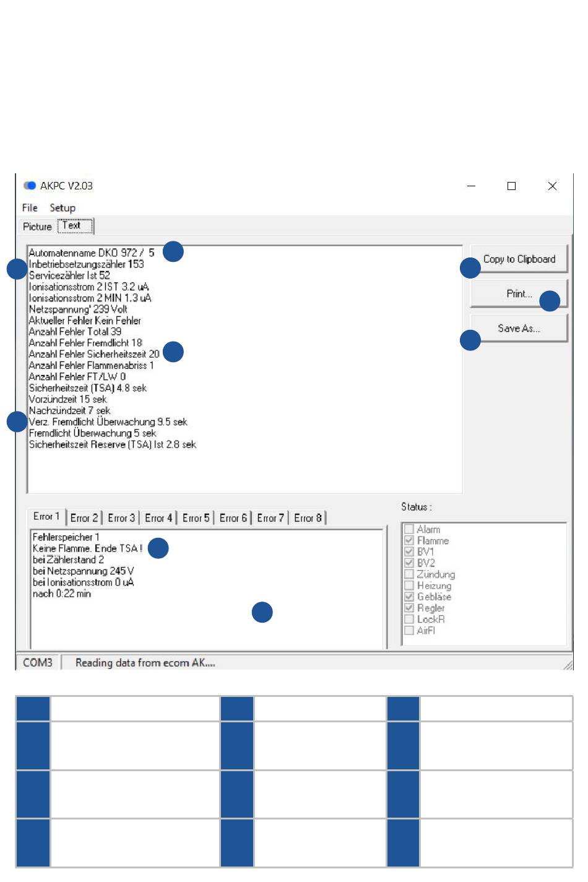The image size is (588, 882).
Task: Open the Error 8 tab
Action: click(308, 518)
